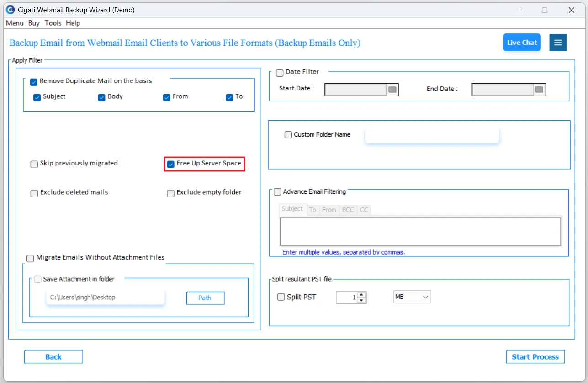Click the Advance Email Filtering text area

coord(420,232)
